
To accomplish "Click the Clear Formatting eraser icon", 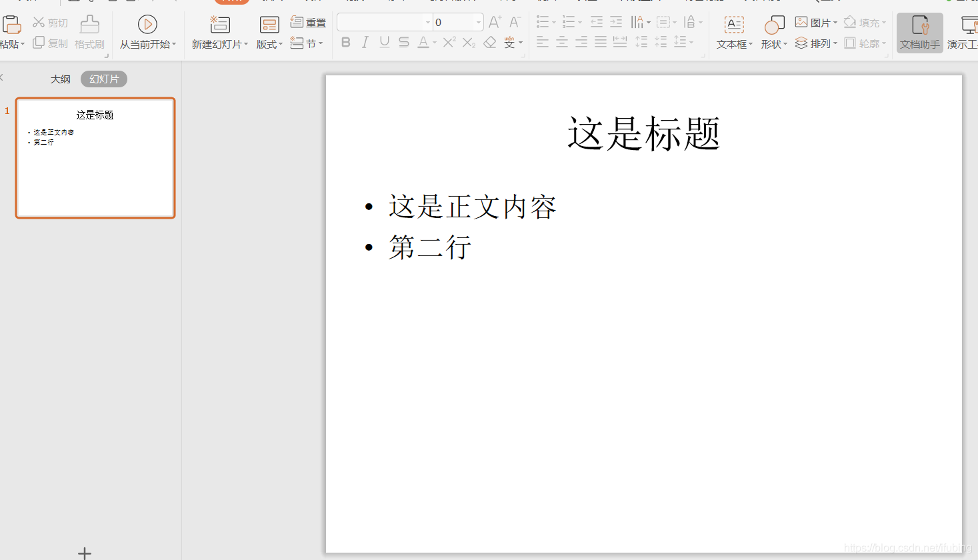I will click(490, 43).
